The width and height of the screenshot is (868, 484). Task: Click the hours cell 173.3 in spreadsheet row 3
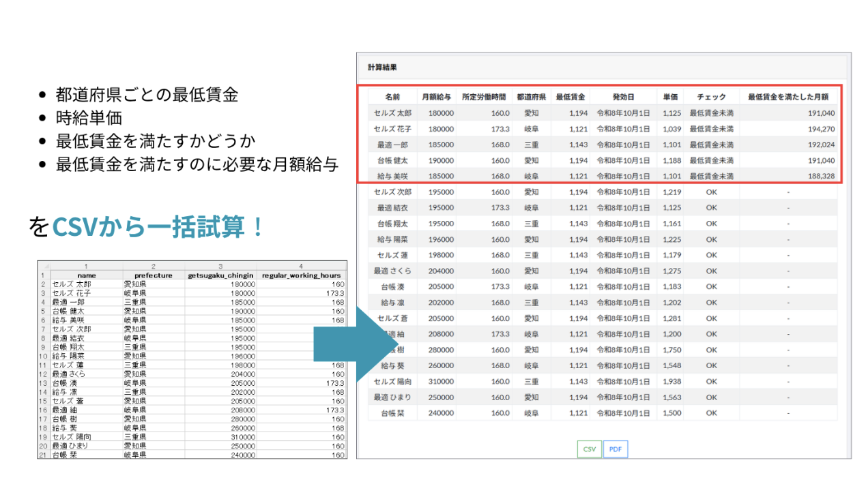click(x=301, y=292)
